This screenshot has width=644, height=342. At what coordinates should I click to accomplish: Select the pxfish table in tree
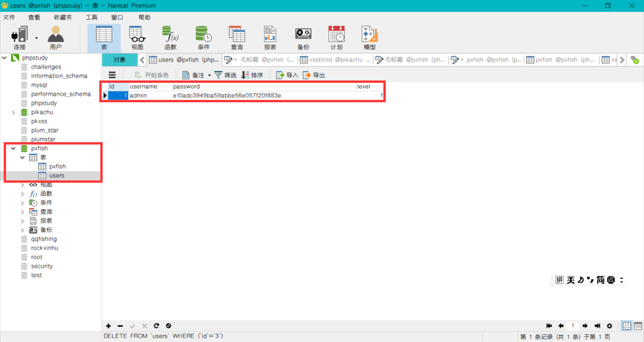57,167
